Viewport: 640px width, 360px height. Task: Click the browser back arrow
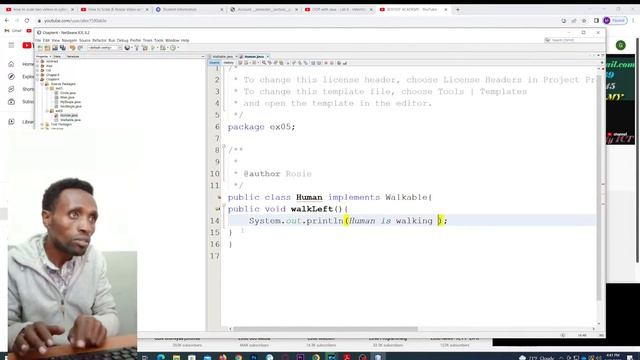pos(7,20)
